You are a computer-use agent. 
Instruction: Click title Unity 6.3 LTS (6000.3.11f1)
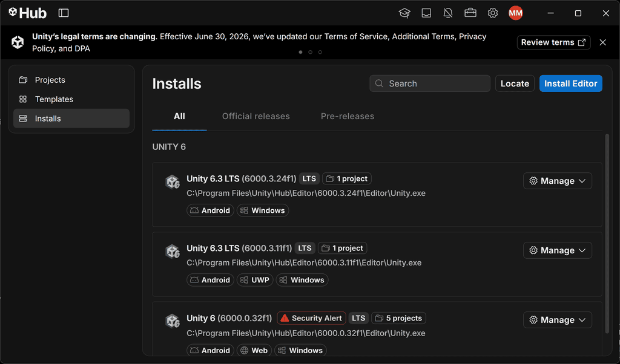(239, 248)
